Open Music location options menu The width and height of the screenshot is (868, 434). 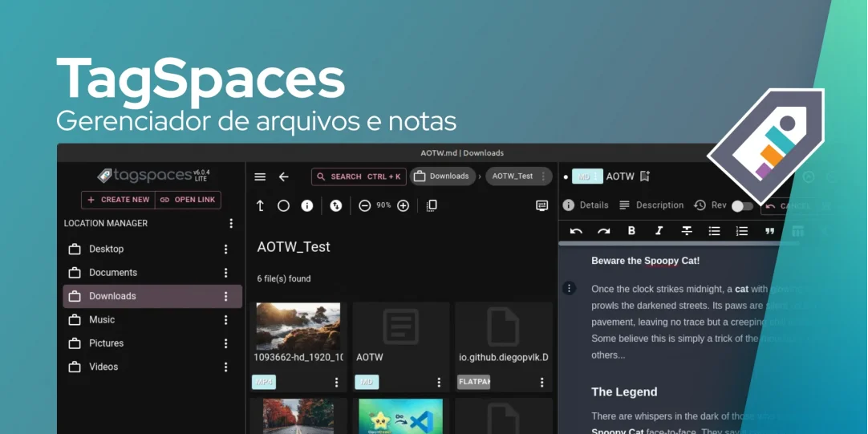click(225, 320)
